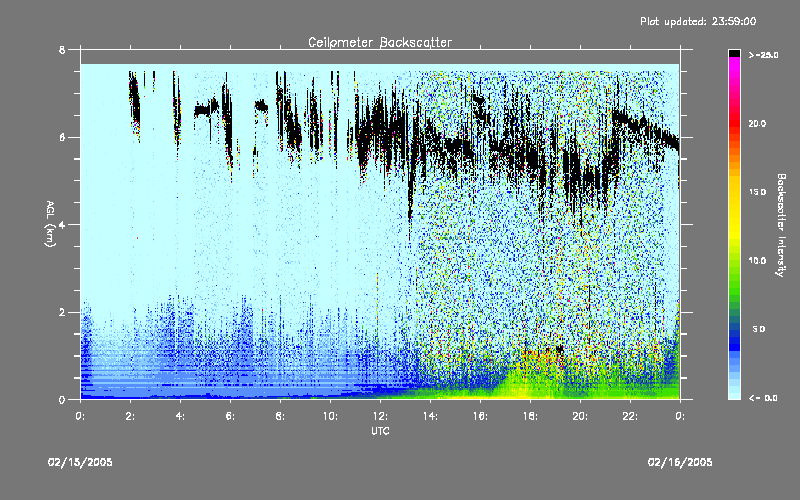Click the x-axis tick label "2:"

(130, 416)
